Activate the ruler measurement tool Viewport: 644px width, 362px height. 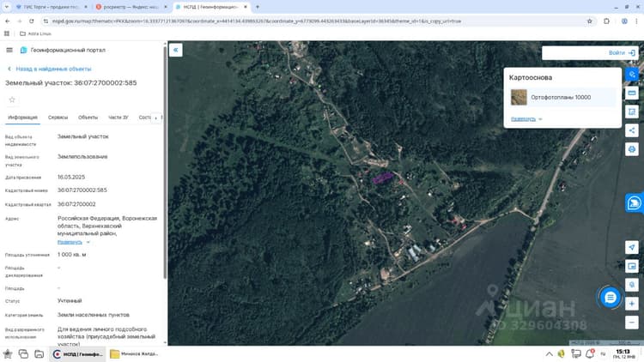632,94
